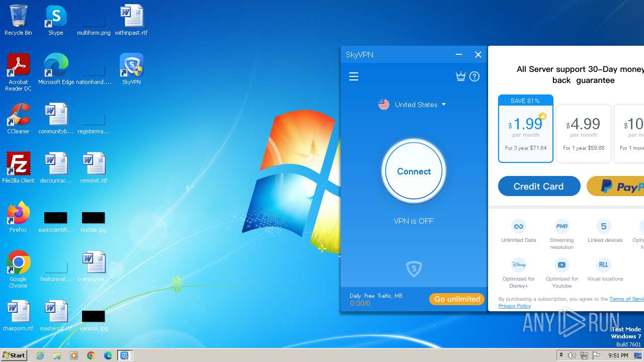Click the VPN is OFF status text
Screen dimensions: 644x362
pyautogui.click(x=414, y=221)
